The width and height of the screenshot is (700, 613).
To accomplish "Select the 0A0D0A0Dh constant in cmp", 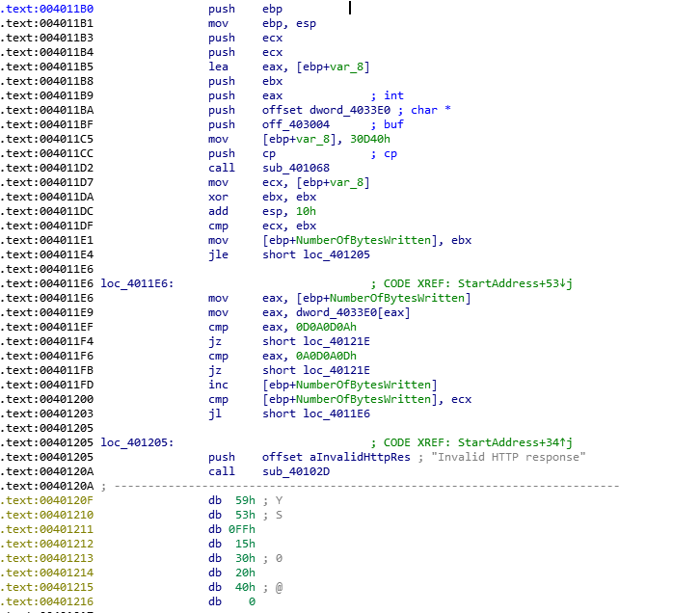I will [329, 356].
